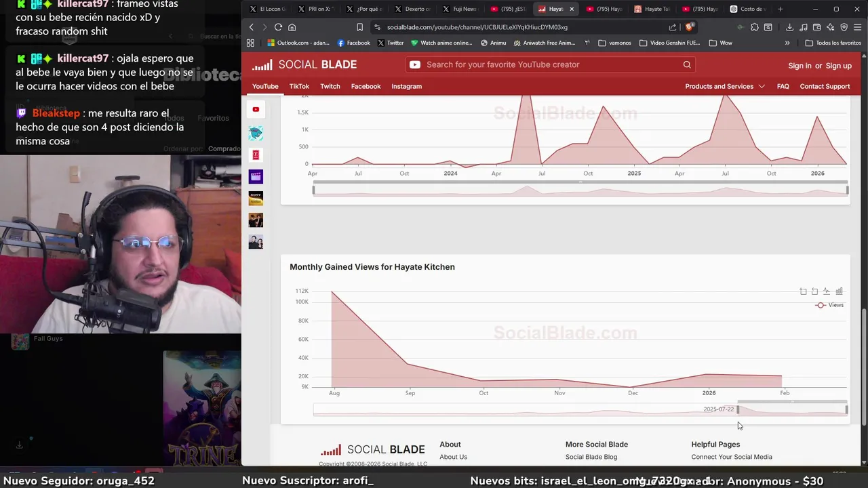Screen dimensions: 868x488
Task: Open the Todos los favoritos folder
Action: tap(833, 43)
